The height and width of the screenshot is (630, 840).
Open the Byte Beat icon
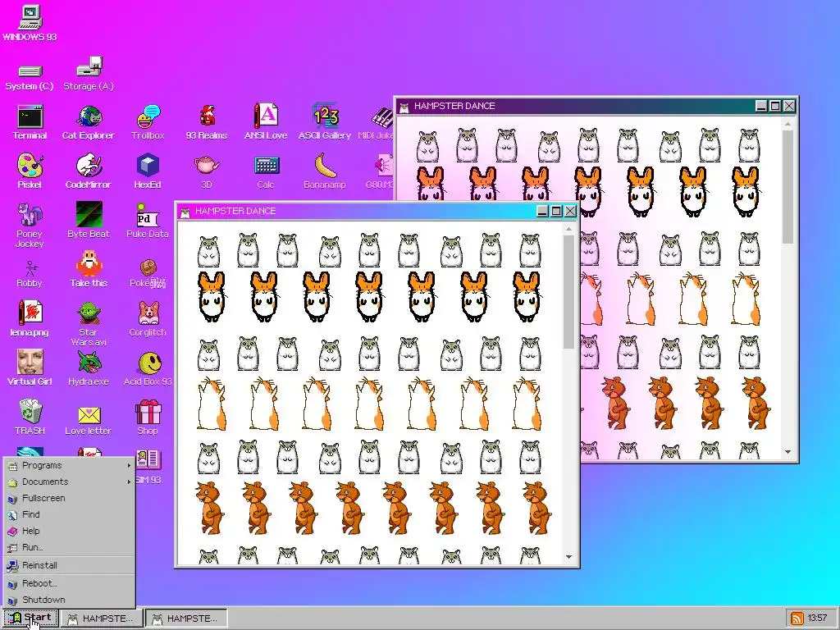pos(89,220)
